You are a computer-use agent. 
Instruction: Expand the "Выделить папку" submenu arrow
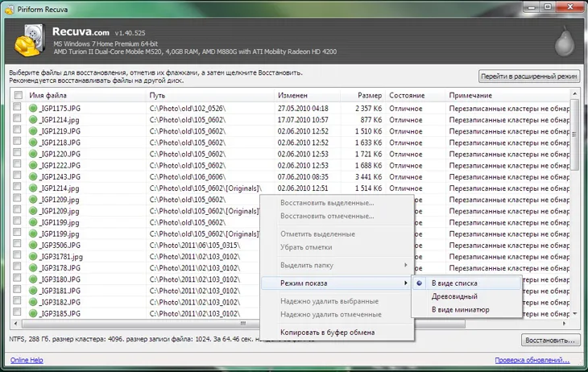[405, 265]
